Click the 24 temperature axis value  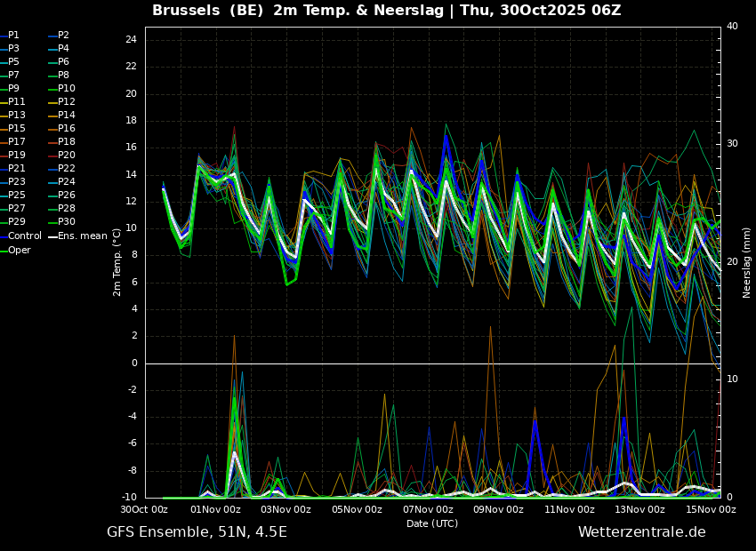tap(131, 39)
